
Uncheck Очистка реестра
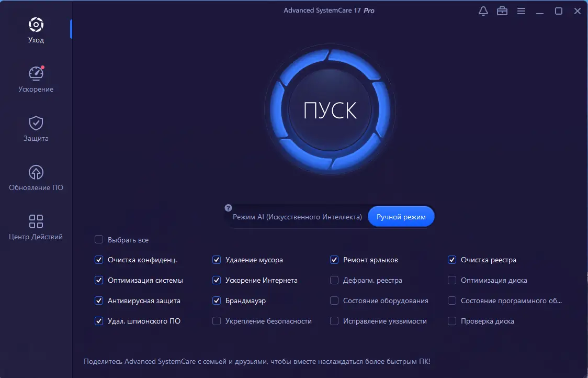(451, 260)
